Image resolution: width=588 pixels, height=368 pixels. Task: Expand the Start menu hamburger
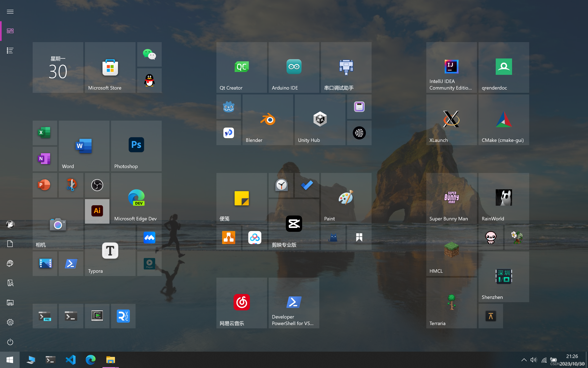coord(10,11)
